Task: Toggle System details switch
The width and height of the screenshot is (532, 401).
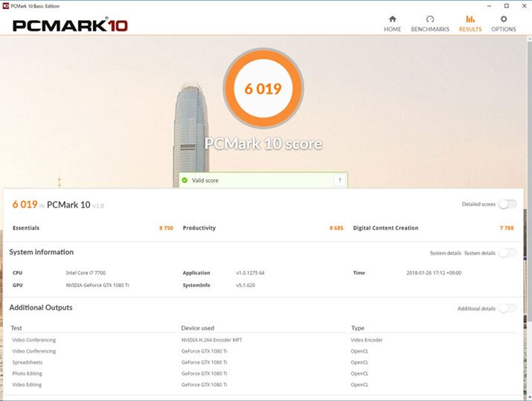Action: (507, 253)
